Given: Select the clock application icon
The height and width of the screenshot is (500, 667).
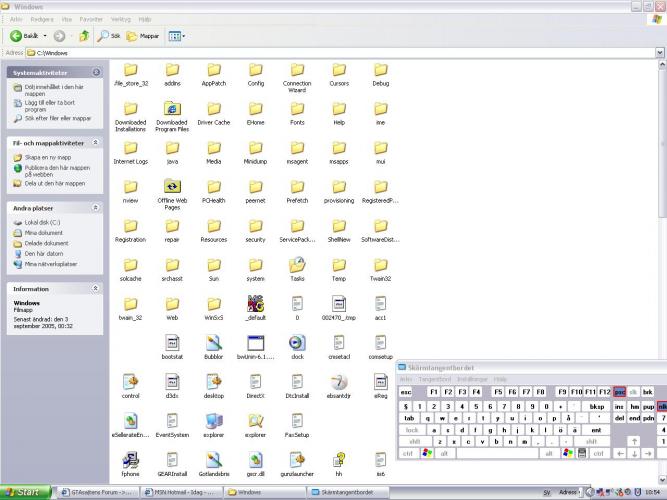Looking at the screenshot, I should [297, 342].
